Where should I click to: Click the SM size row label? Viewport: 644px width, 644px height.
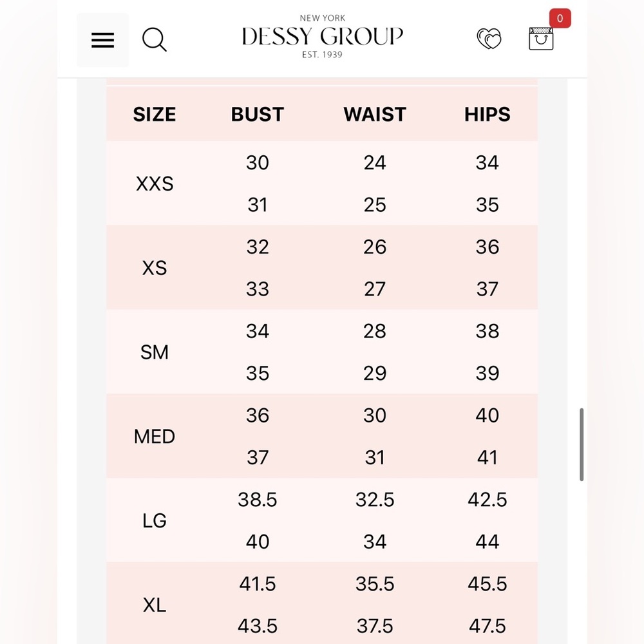point(155,352)
